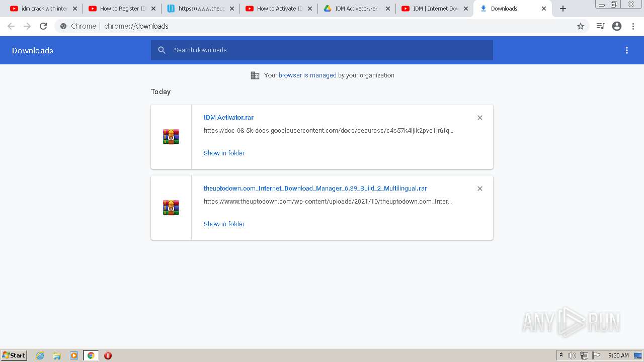Open the Chrome profile avatar

coord(617,26)
